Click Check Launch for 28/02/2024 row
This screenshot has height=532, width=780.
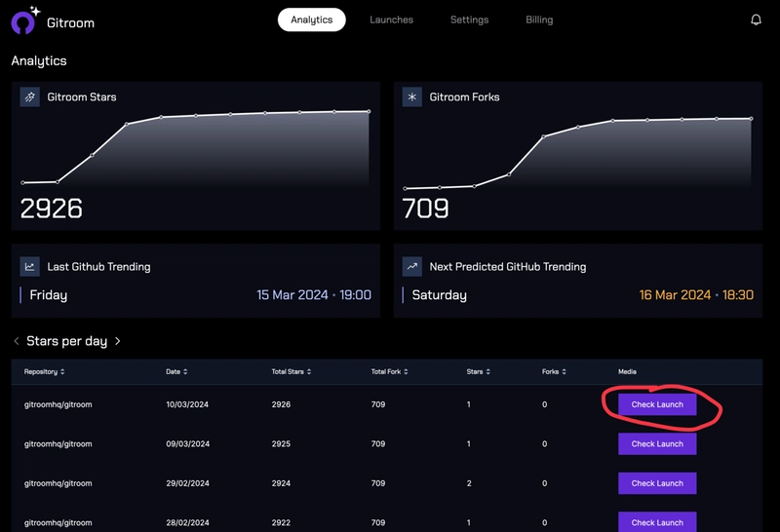tap(657, 522)
